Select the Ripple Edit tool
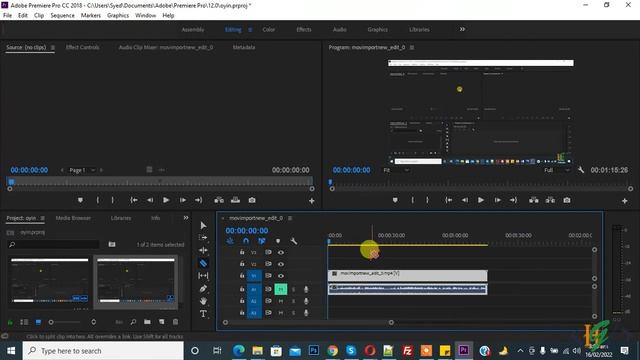The height and width of the screenshot is (360, 640). pyautogui.click(x=203, y=250)
